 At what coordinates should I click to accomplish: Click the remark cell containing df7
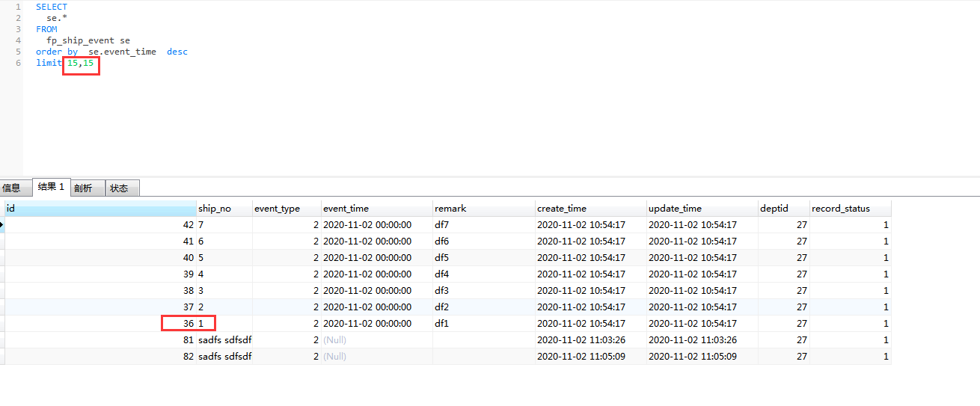pos(483,225)
